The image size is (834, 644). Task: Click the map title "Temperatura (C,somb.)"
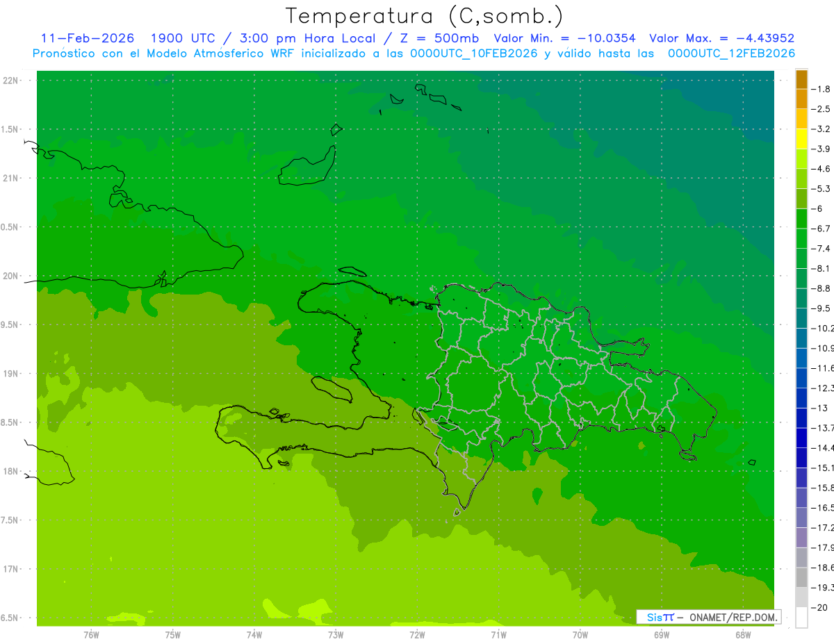(x=425, y=16)
